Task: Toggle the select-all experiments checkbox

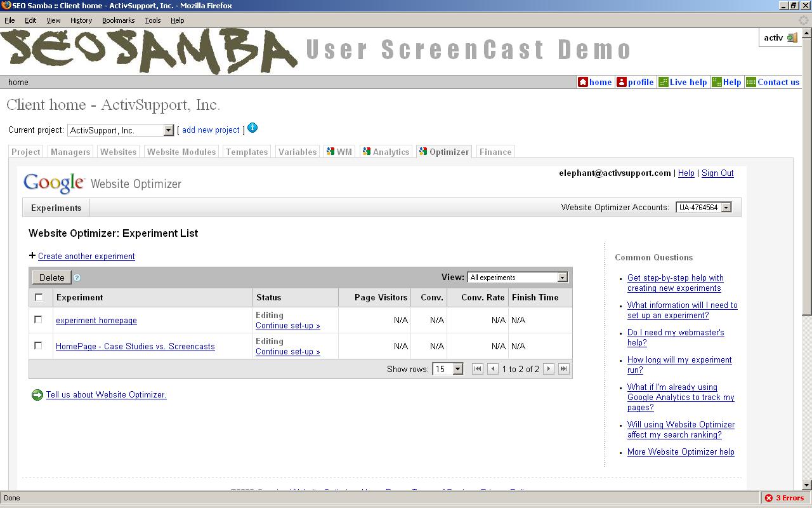Action: tap(39, 297)
